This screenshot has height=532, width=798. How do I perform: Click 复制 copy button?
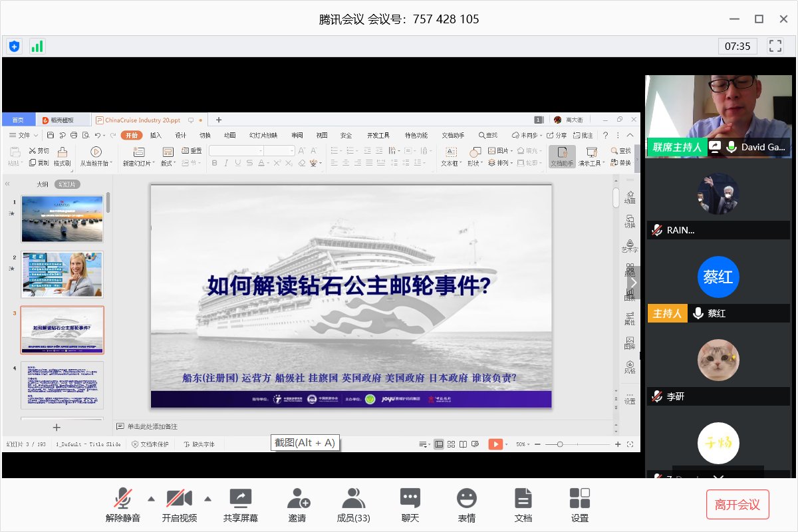tap(39, 163)
